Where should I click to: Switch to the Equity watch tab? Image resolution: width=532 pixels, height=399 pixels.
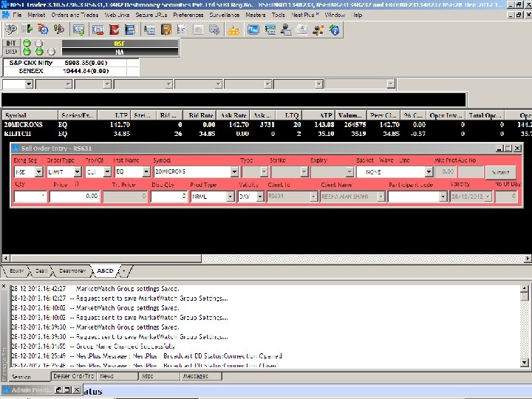16,270
